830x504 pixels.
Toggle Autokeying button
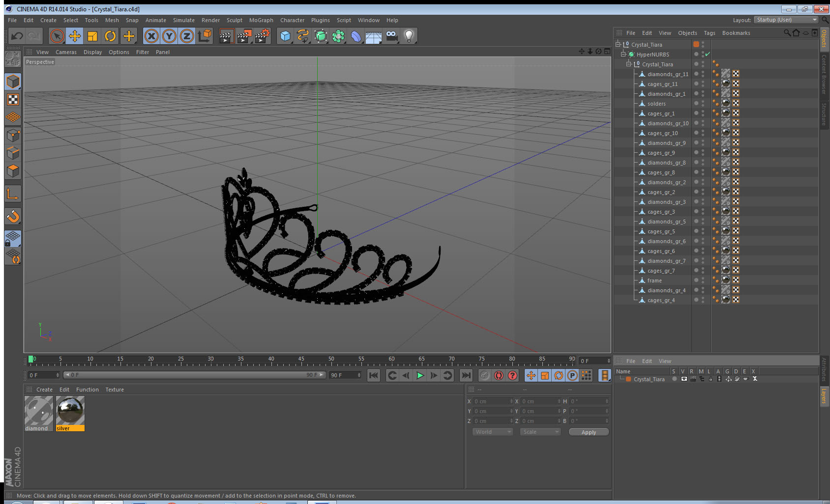(499, 375)
